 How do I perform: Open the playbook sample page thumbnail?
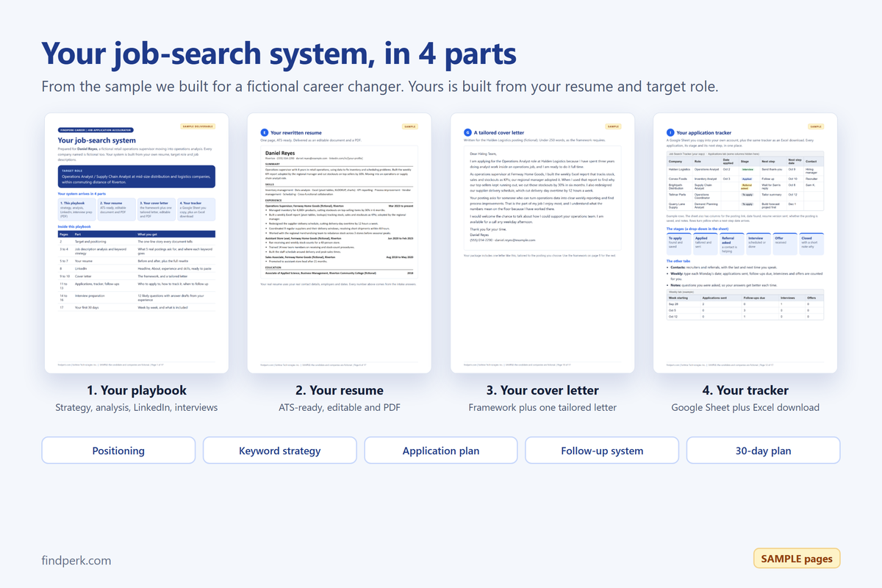pos(137,243)
